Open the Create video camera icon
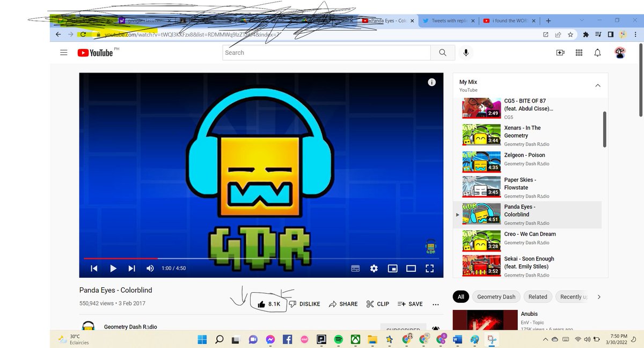 560,53
